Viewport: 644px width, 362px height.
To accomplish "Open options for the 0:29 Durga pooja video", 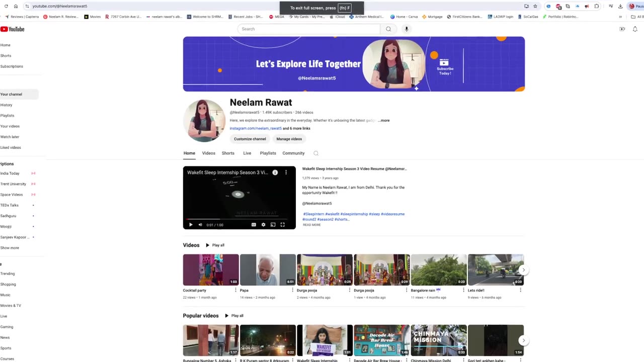I will click(407, 290).
